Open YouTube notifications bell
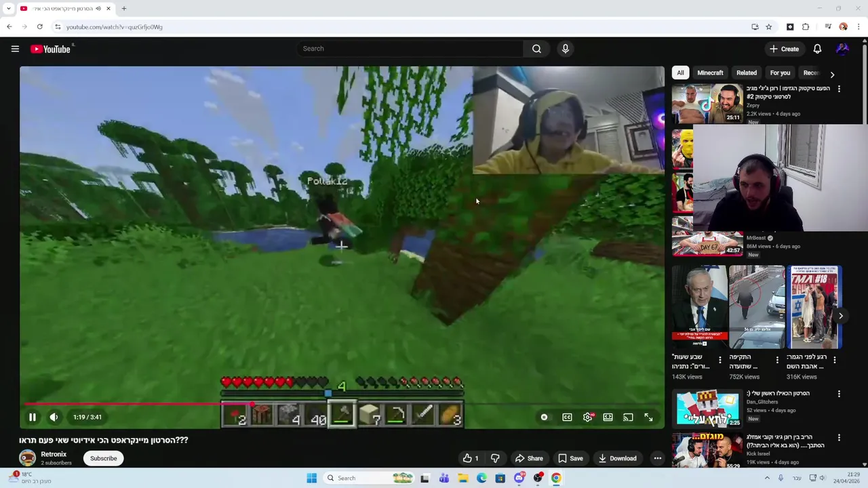 click(x=817, y=49)
